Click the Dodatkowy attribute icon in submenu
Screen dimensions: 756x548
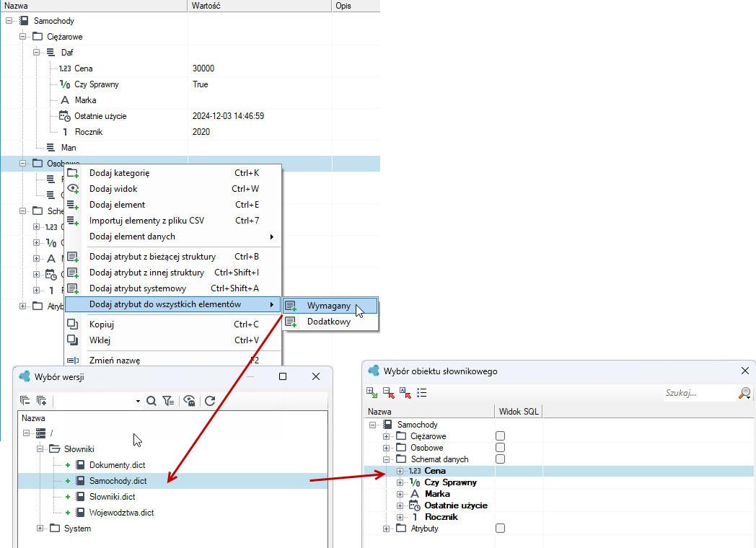pos(291,322)
